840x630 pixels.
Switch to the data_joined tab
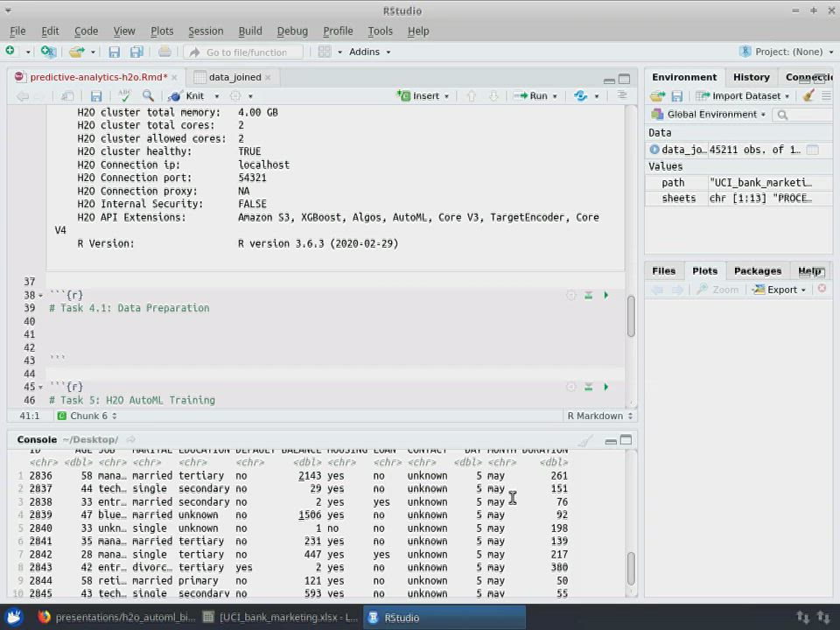[x=234, y=77]
